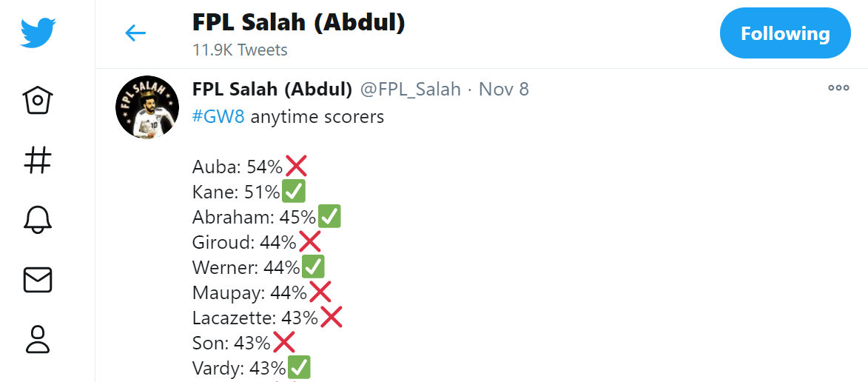The height and width of the screenshot is (382, 868).
Task: Click the Twitter bird logo
Action: pyautogui.click(x=38, y=33)
